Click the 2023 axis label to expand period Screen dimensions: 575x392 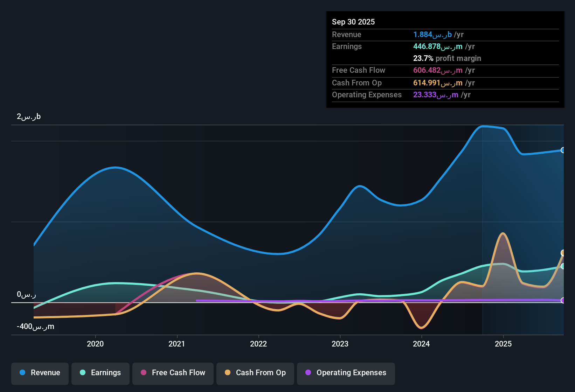coord(340,344)
